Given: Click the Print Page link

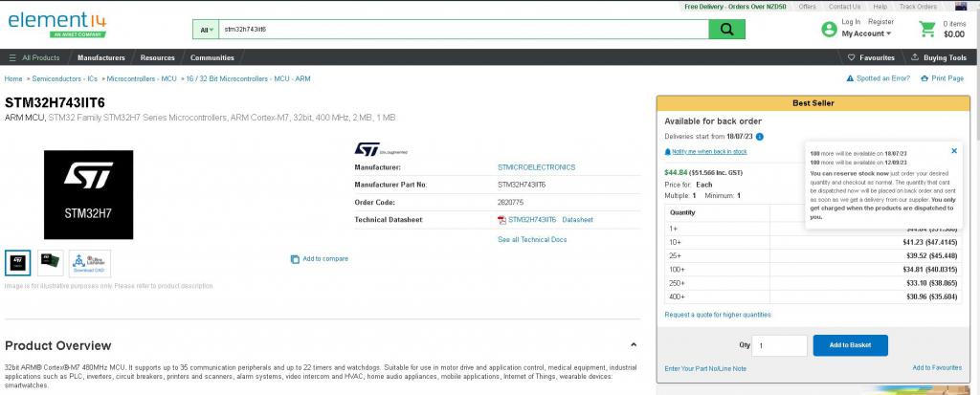Looking at the screenshot, I should click(x=942, y=78).
